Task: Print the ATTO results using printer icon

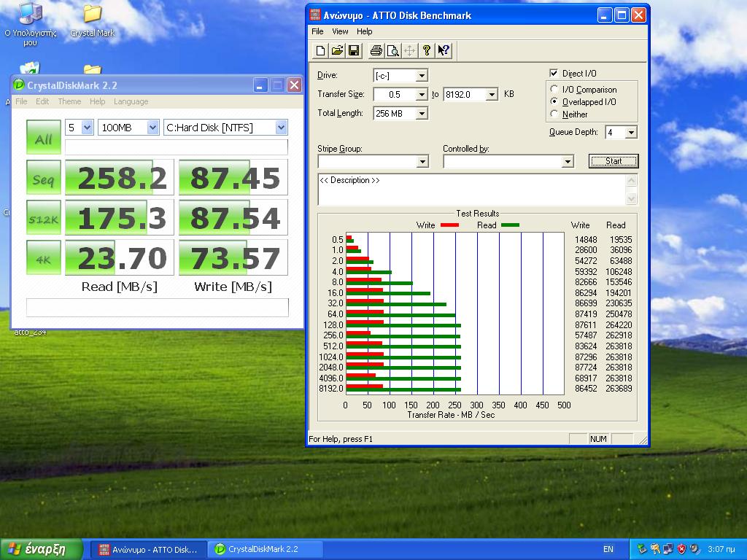Action: (x=376, y=50)
